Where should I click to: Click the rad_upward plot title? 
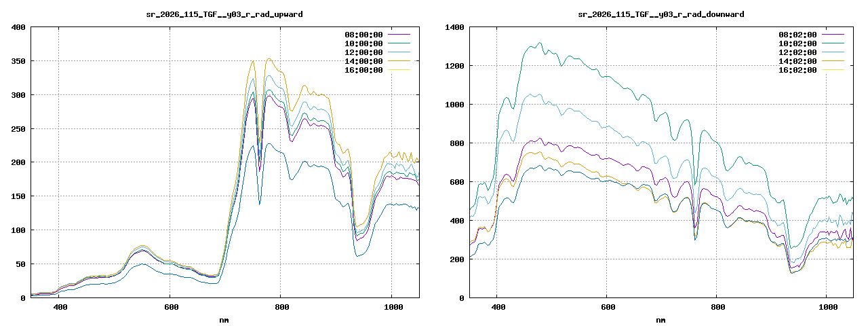pos(224,14)
